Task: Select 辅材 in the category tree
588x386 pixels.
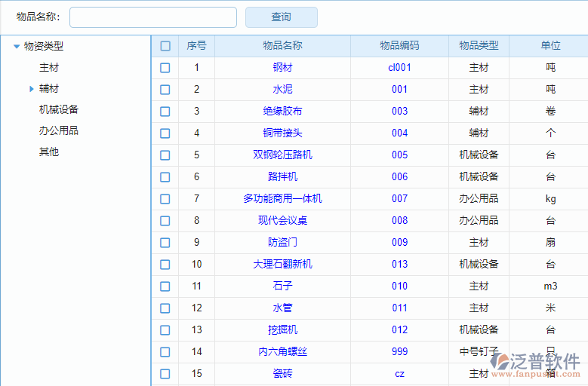Action: click(x=49, y=89)
